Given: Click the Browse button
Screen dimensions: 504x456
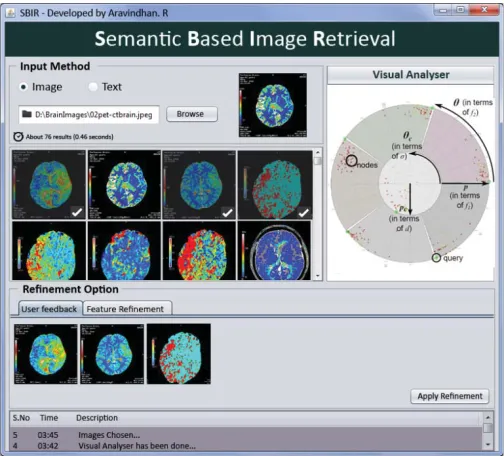Looking at the screenshot, I should pos(192,114).
